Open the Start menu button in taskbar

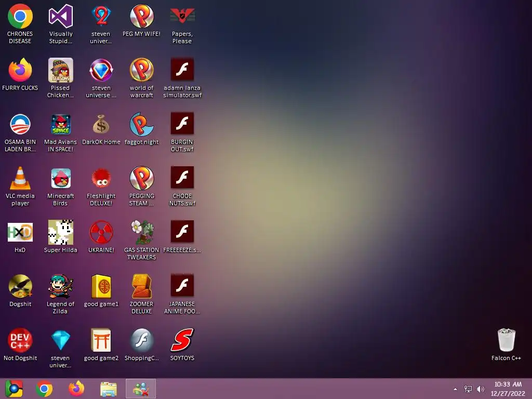pyautogui.click(x=14, y=389)
